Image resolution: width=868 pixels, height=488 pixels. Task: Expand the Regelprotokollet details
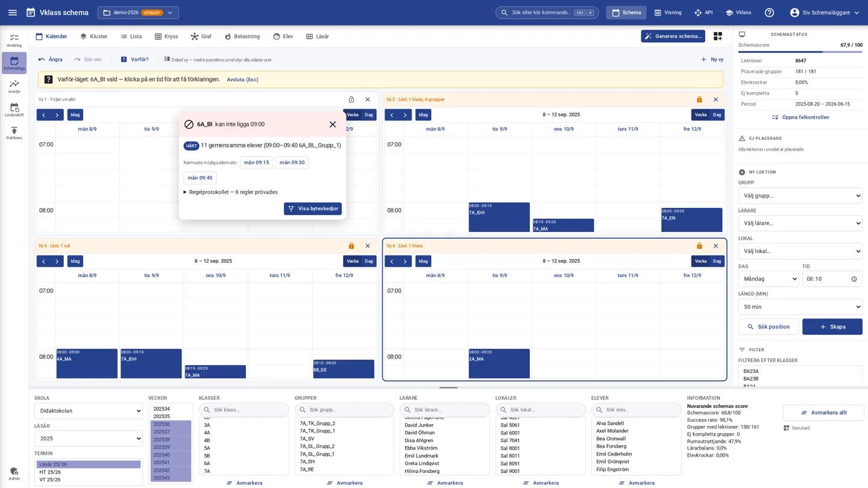click(x=231, y=192)
